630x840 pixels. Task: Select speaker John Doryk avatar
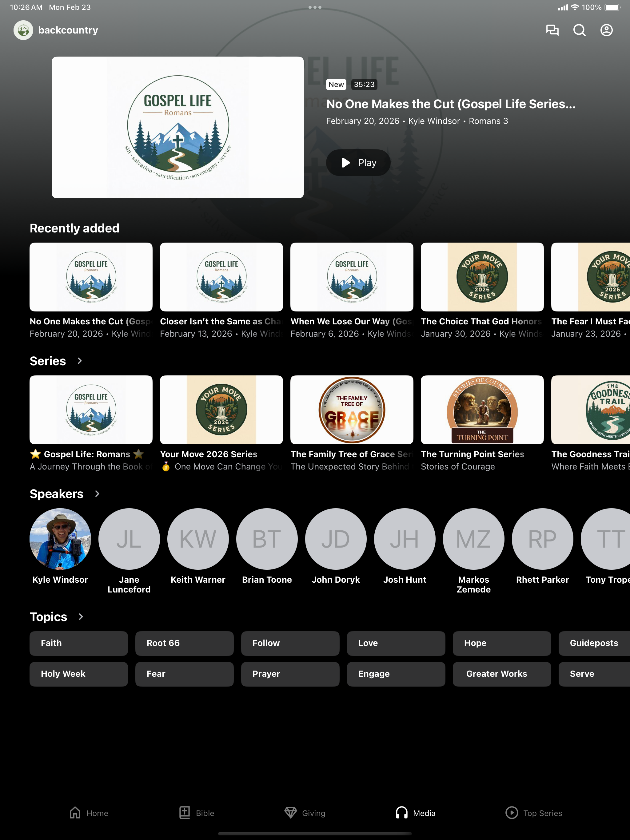tap(336, 539)
